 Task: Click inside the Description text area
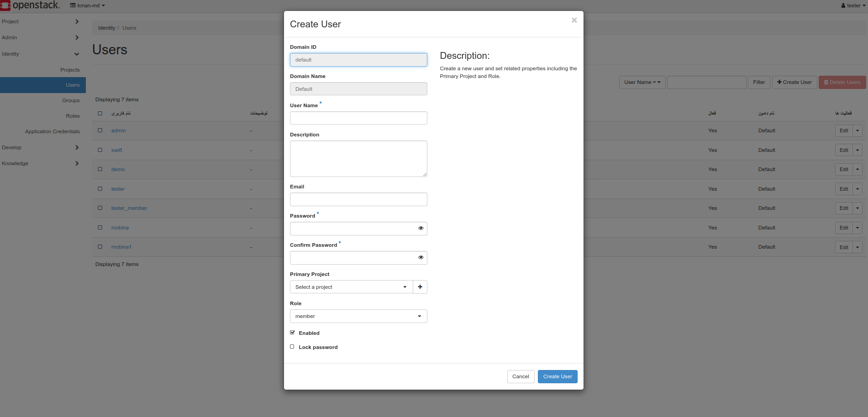point(358,158)
